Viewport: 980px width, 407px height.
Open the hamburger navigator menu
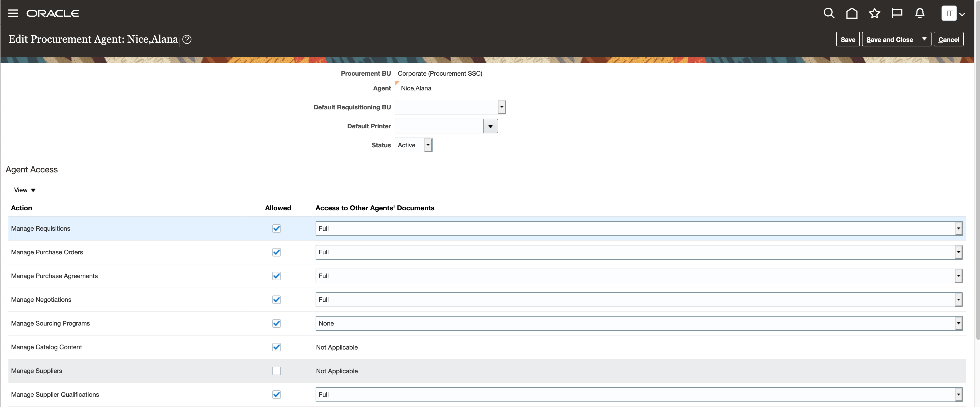pyautogui.click(x=13, y=13)
